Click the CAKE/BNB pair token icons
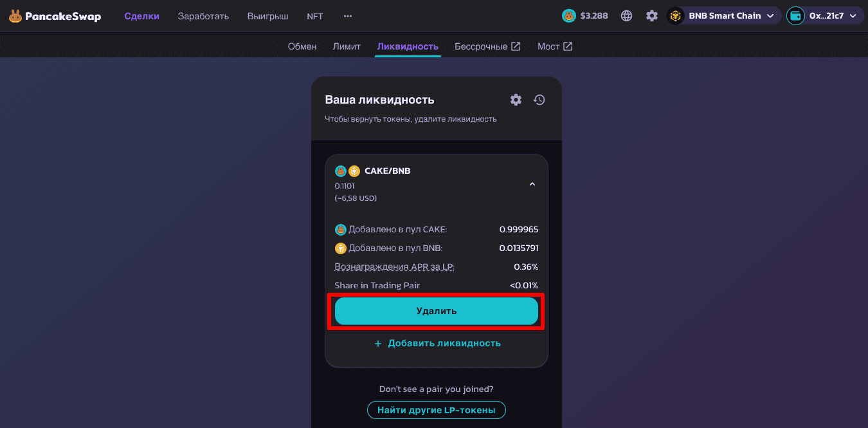Screen dimensions: 868x428 coord(347,171)
